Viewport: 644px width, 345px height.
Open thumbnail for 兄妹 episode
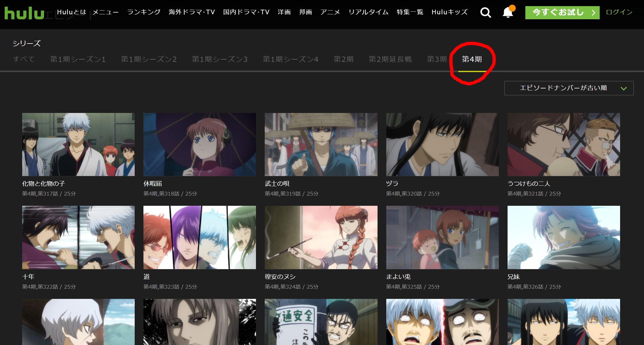[x=564, y=237]
